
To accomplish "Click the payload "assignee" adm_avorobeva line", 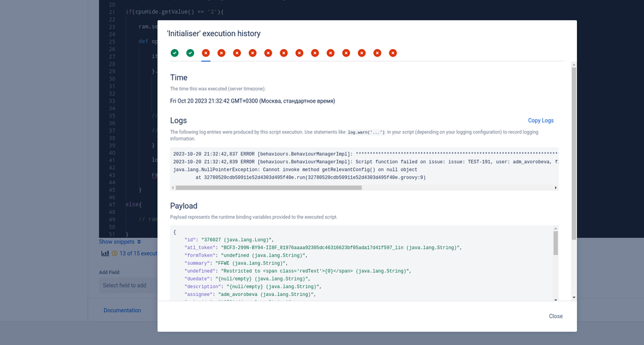I will coord(251,295).
